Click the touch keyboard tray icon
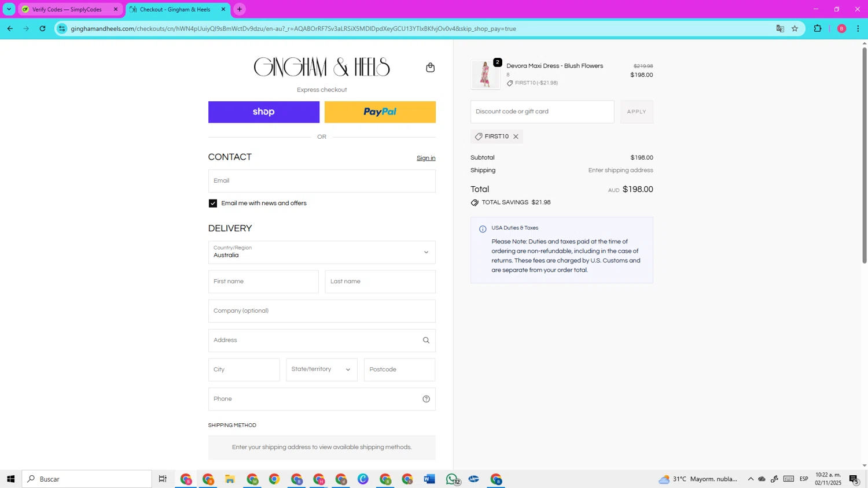The image size is (868, 488). pyautogui.click(x=789, y=479)
